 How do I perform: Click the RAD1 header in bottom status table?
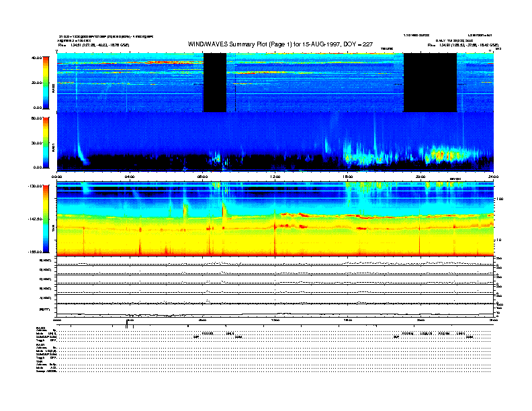pyautogui.click(x=40, y=345)
